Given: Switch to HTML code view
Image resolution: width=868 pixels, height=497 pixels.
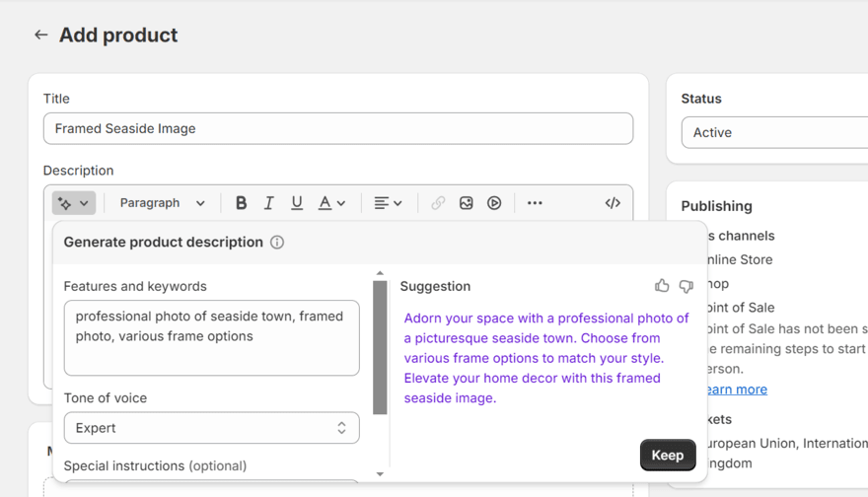Looking at the screenshot, I should coord(613,203).
